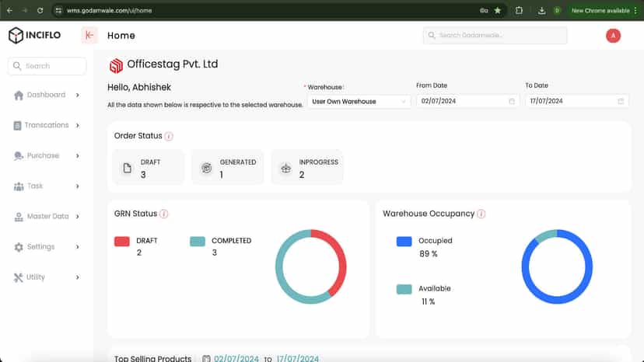Screen dimensions: 644x362
Task: Open the Warehouse dropdown
Action: point(359,102)
